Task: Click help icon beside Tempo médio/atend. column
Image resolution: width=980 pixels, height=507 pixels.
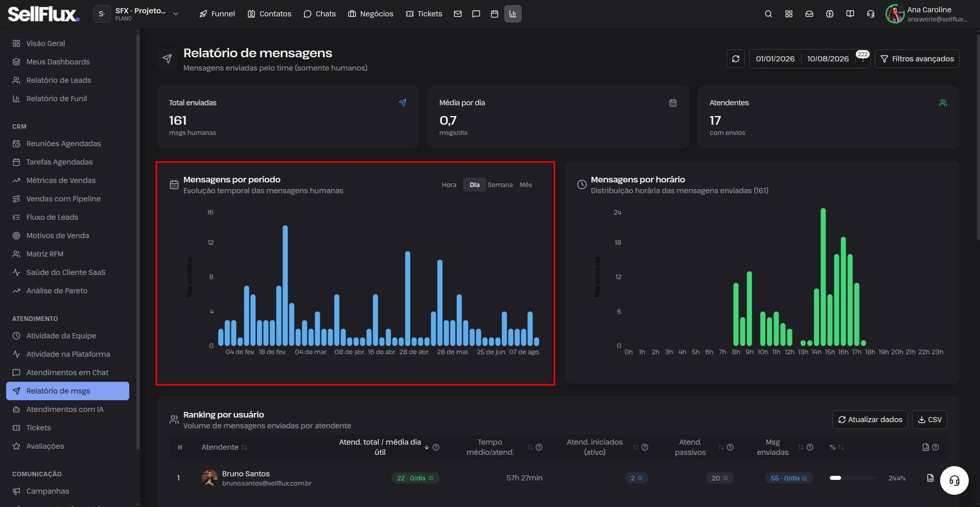Action: [539, 447]
